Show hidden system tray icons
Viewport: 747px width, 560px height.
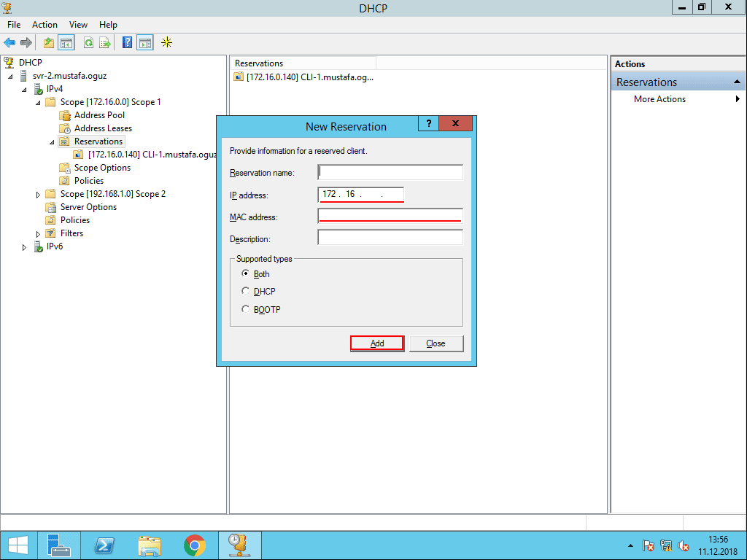(631, 545)
